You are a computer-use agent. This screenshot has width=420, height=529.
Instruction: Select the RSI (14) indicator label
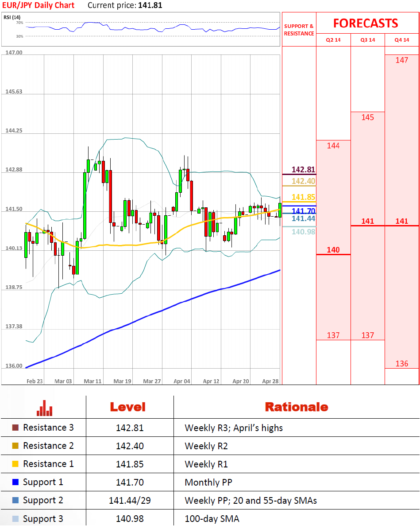click(x=12, y=17)
